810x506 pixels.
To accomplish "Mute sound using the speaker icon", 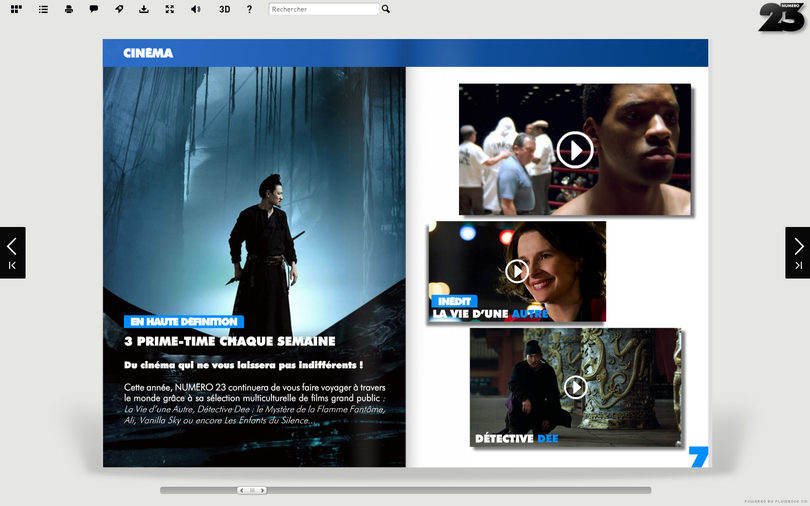I will (196, 9).
